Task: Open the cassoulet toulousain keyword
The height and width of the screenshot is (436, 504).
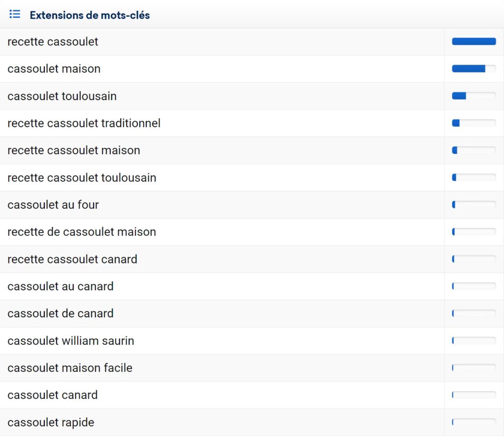Action: [x=62, y=96]
